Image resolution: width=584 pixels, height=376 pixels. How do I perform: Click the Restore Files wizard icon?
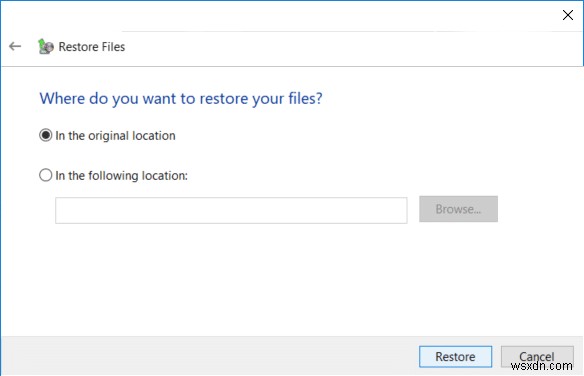(46, 47)
